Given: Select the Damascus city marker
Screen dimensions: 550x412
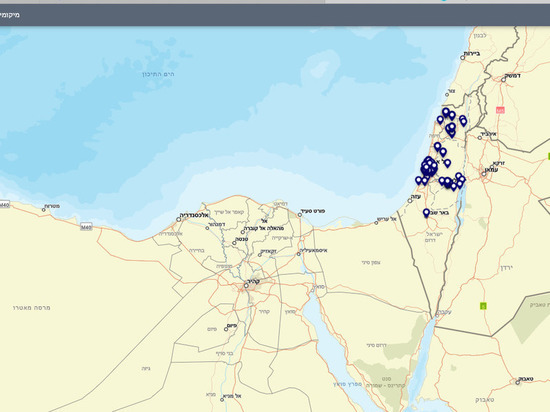Looking at the screenshot, I should (503, 80).
